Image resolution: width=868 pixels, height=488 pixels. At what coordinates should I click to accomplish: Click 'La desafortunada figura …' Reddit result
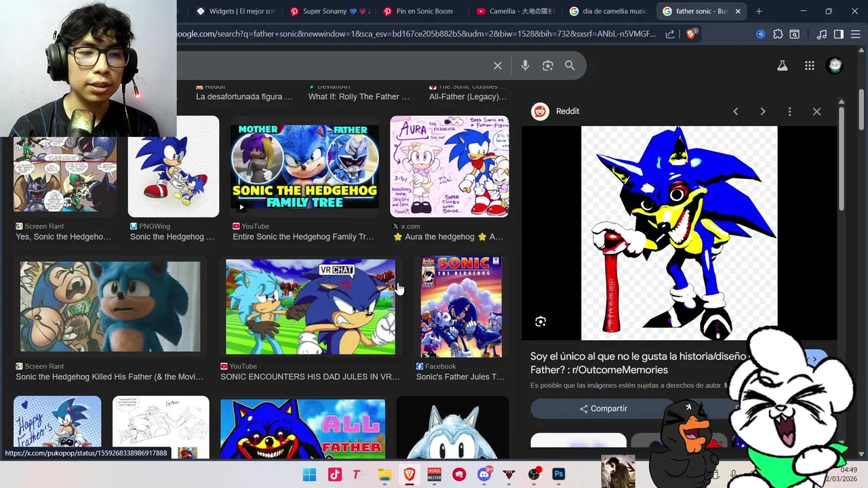(x=244, y=97)
